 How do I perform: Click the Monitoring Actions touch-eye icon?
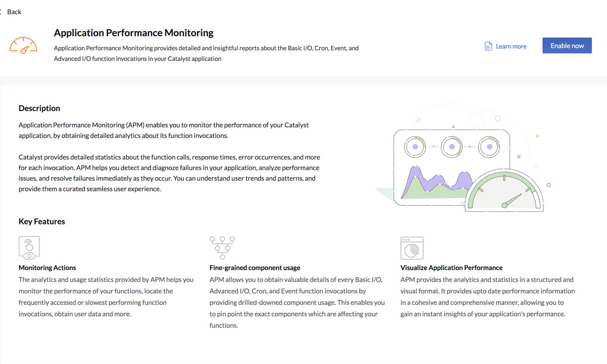coord(29,247)
